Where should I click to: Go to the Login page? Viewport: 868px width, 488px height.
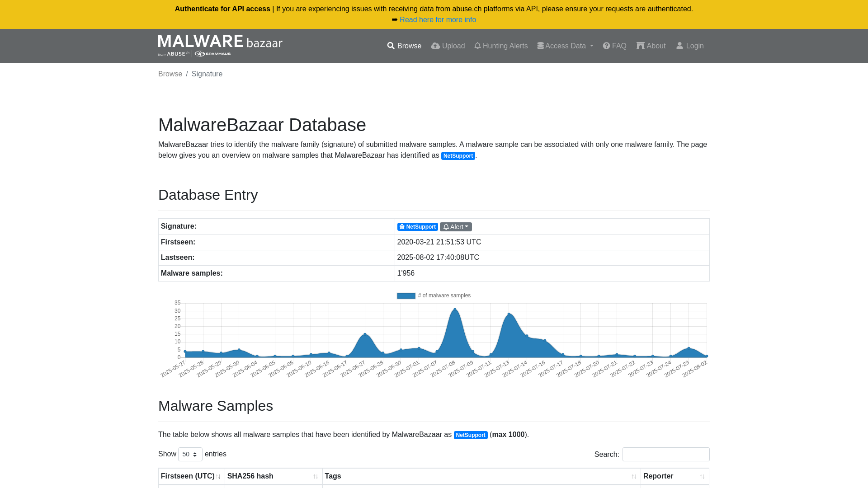click(690, 46)
